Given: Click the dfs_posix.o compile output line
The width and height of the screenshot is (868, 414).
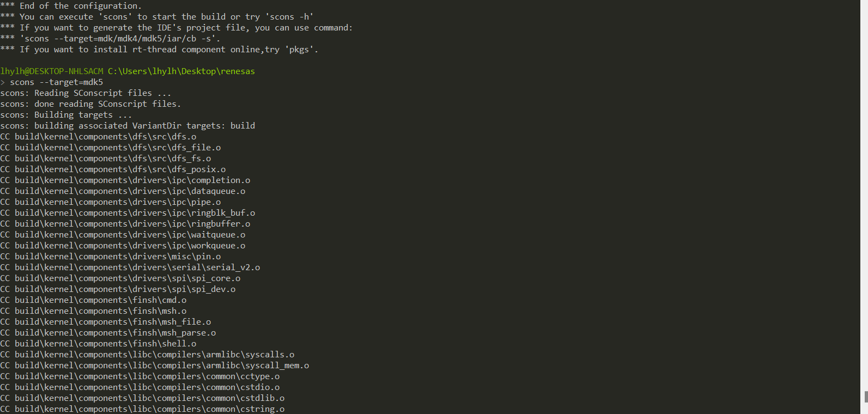Looking at the screenshot, I should (x=113, y=169).
